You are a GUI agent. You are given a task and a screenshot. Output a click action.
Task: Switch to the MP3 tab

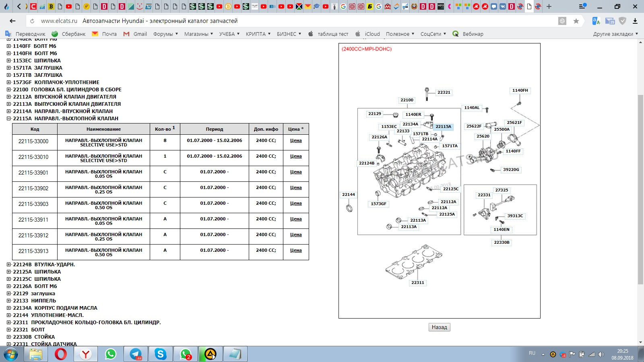coord(440,6)
